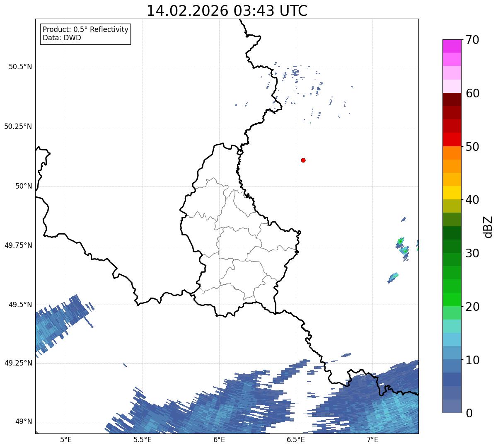The image size is (498, 448).
Task: Pick the orange colorbar swatch below 50
Action: [x=452, y=153]
